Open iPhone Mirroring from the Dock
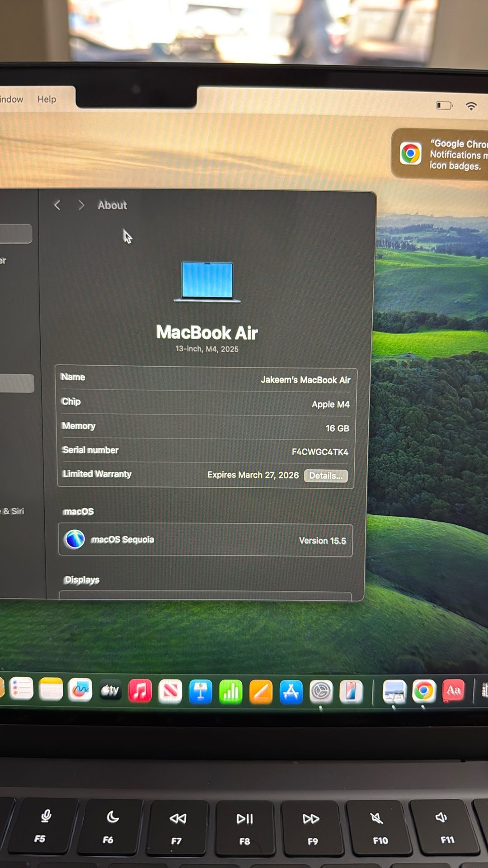 tap(351, 692)
